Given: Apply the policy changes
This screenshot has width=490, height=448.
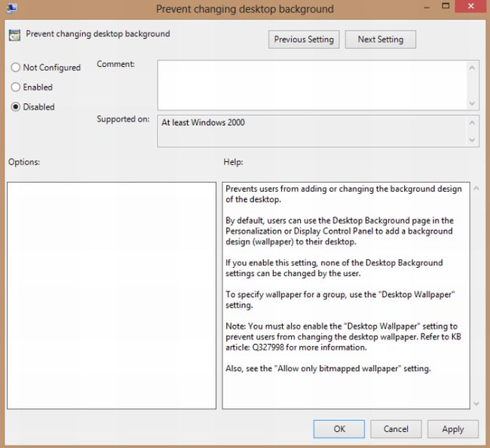Looking at the screenshot, I should point(453,429).
